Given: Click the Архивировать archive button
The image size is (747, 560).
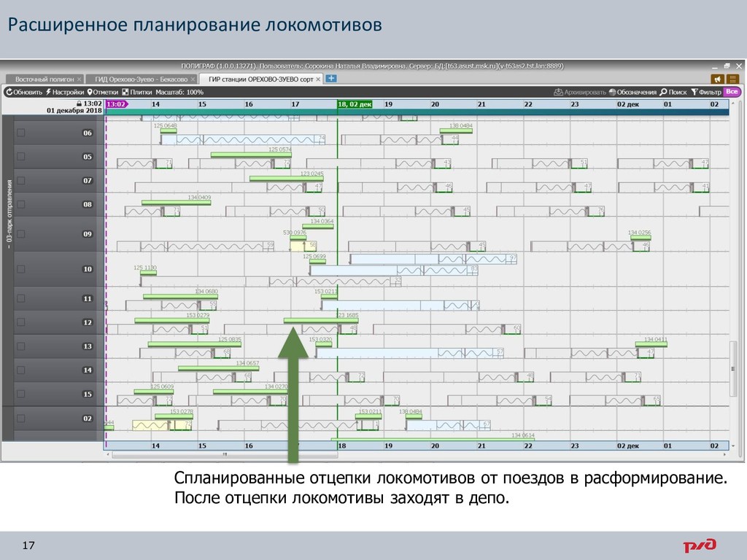Looking at the screenshot, I should pyautogui.click(x=580, y=92).
